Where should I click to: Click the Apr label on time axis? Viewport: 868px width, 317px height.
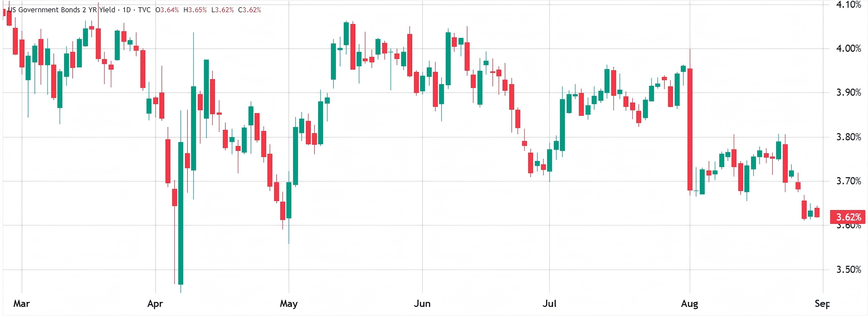pyautogui.click(x=155, y=304)
